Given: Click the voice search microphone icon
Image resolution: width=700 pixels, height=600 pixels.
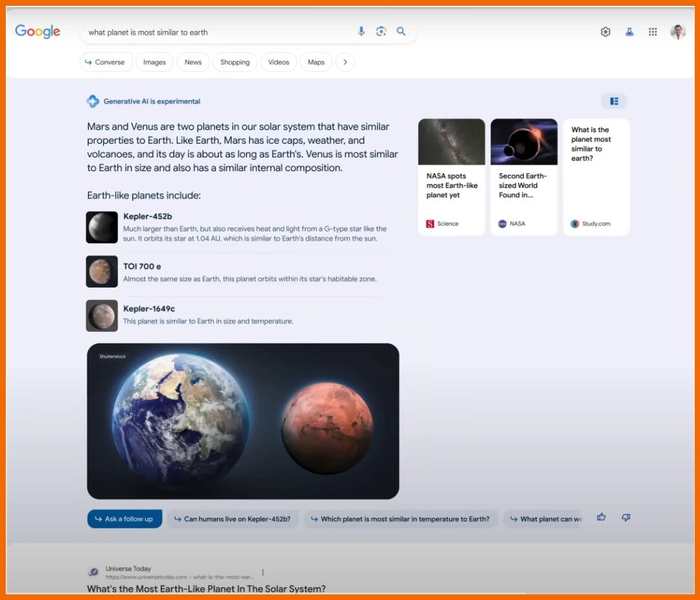Looking at the screenshot, I should pos(361,31).
